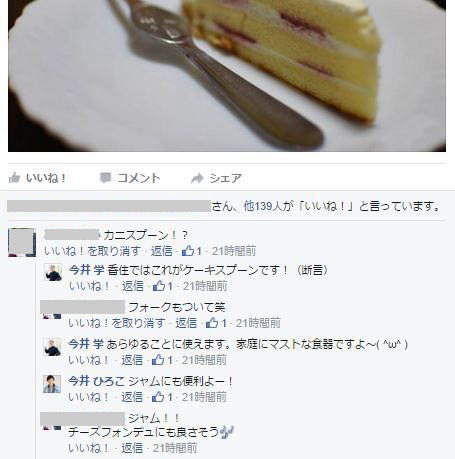Screen dimensions: 455x459
Task: Like the あらゆることに使えます reply
Action: (x=88, y=360)
